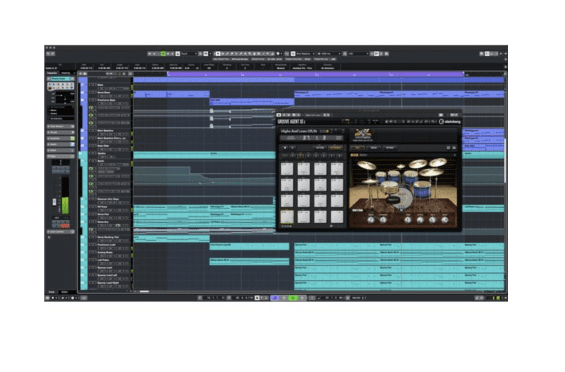Image resolution: width=565 pixels, height=372 pixels.
Task: Click the purple locator range in the ruler
Action: [316, 74]
